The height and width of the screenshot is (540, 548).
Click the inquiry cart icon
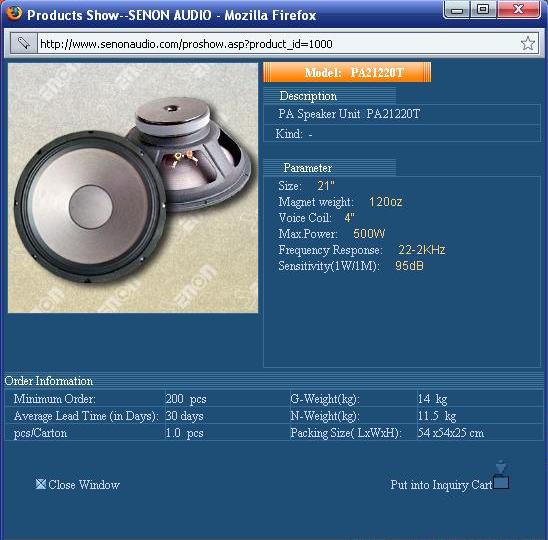click(x=501, y=475)
